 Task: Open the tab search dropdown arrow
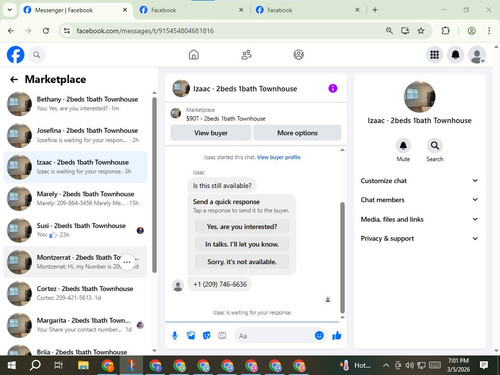pyautogui.click(x=10, y=10)
